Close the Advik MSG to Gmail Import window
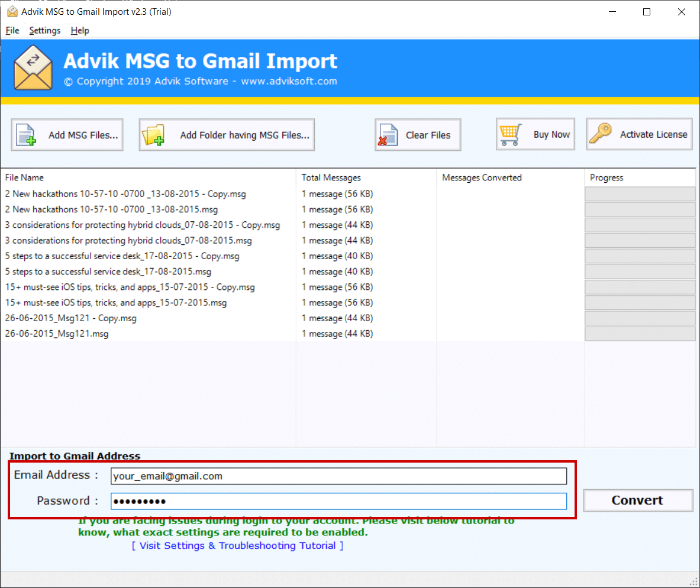 pos(681,12)
